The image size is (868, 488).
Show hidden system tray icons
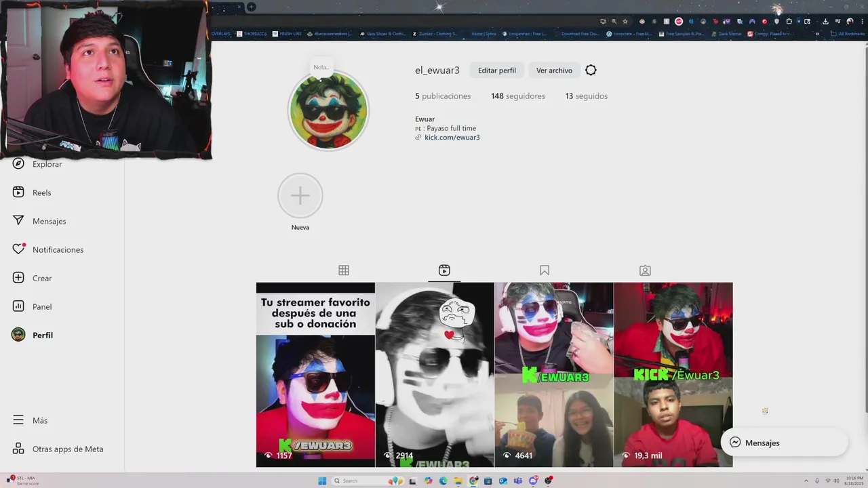tap(806, 481)
